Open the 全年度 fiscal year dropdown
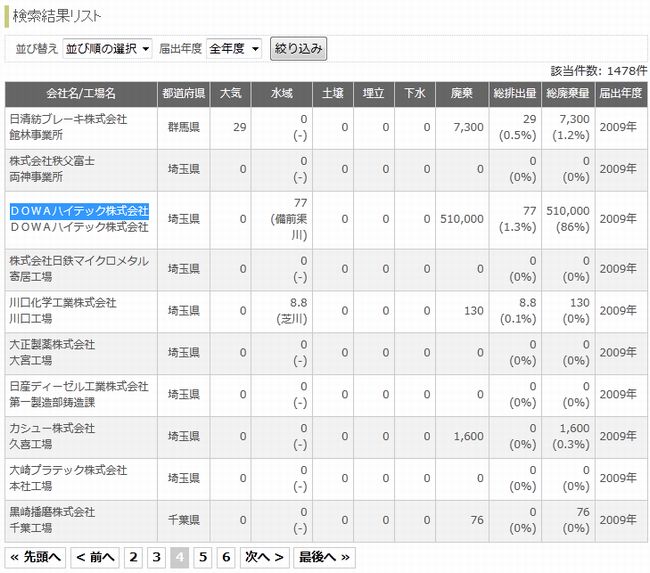The width and height of the screenshot is (650, 573). point(234,49)
